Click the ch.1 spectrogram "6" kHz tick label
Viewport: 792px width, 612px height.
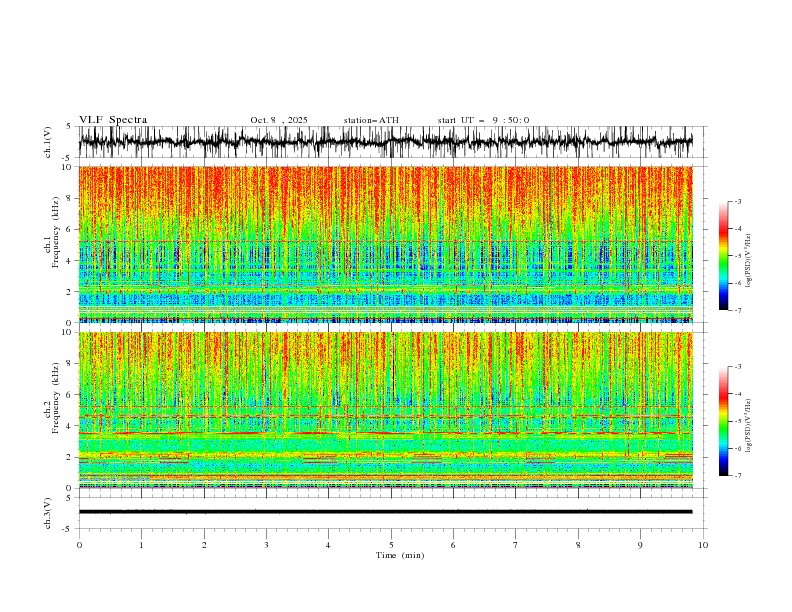point(71,229)
